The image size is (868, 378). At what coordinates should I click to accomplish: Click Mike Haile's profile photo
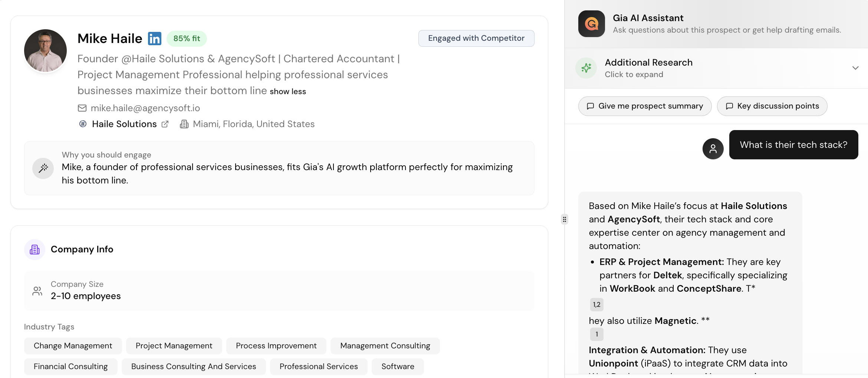point(45,50)
